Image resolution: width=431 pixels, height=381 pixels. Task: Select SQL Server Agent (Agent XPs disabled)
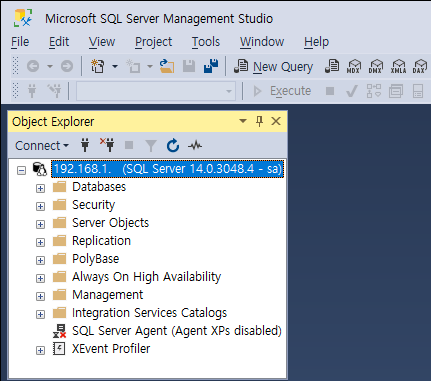[177, 331]
